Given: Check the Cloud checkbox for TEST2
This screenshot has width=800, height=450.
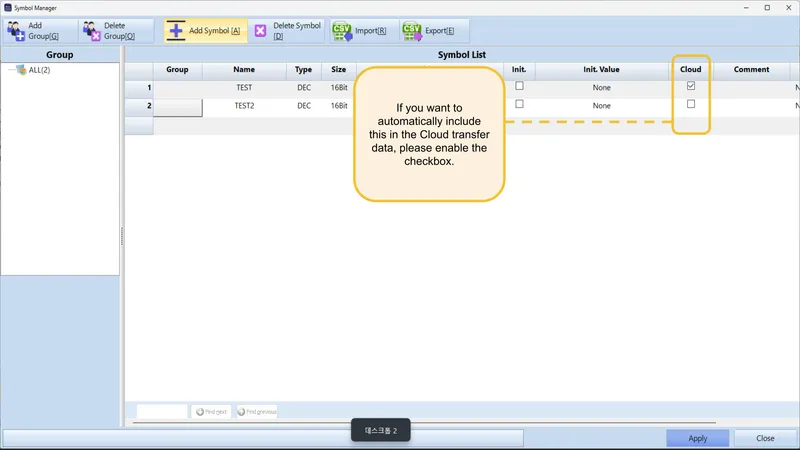Looking at the screenshot, I should [691, 104].
